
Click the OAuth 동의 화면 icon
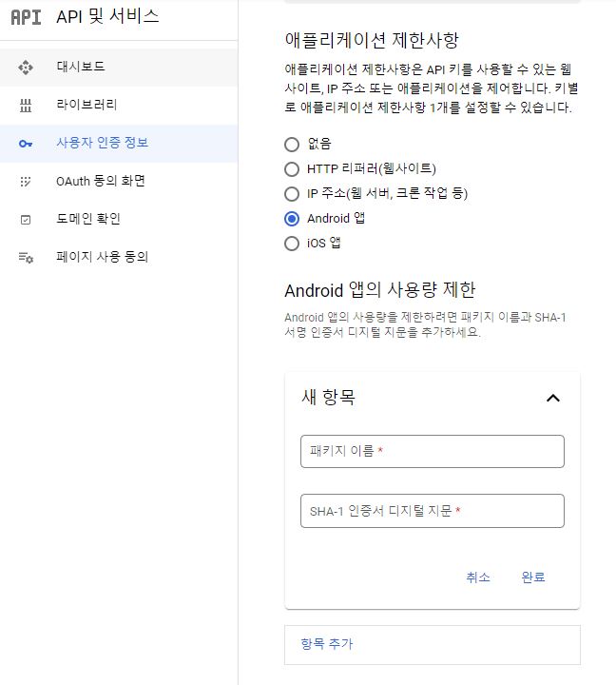point(26,182)
